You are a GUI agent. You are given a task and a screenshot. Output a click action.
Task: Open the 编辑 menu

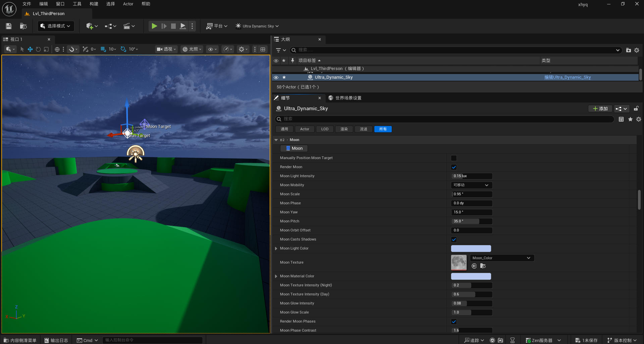pyautogui.click(x=44, y=4)
